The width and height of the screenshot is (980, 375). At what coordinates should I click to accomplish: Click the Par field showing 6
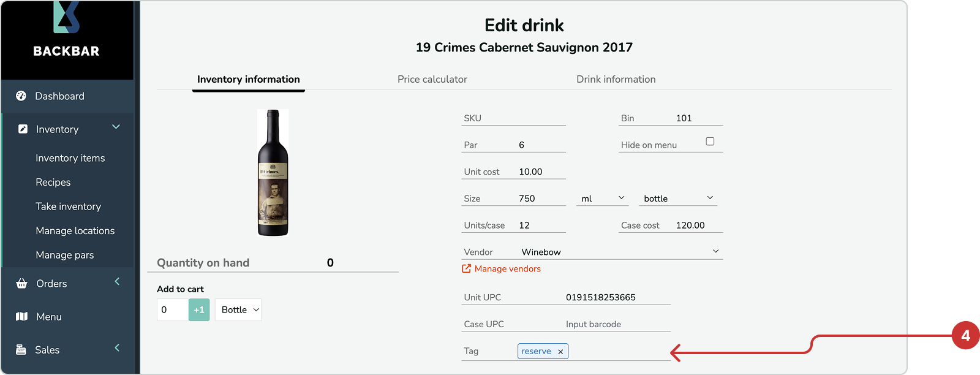(x=514, y=145)
